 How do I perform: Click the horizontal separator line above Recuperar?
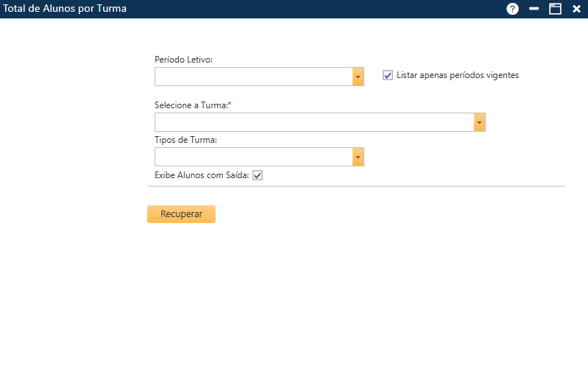click(356, 186)
